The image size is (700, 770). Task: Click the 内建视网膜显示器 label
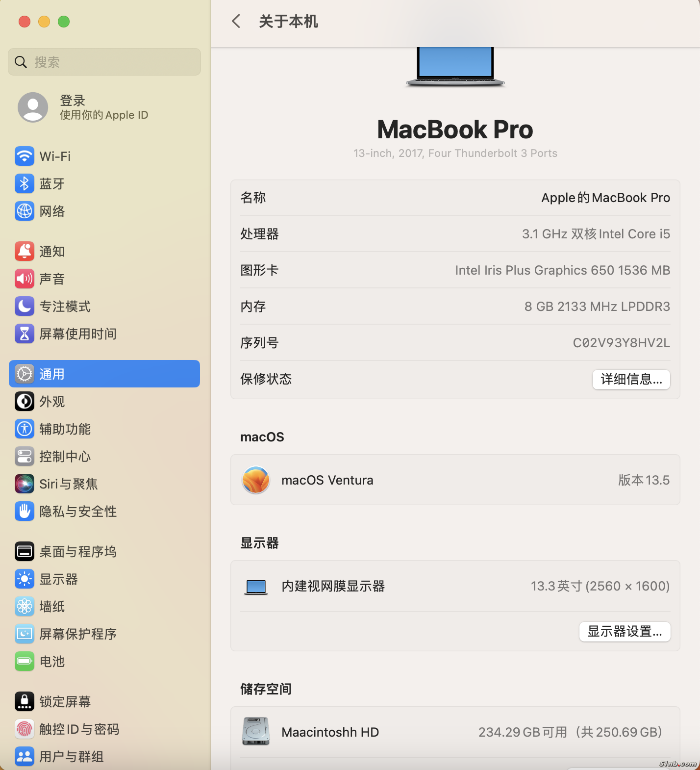(x=333, y=586)
